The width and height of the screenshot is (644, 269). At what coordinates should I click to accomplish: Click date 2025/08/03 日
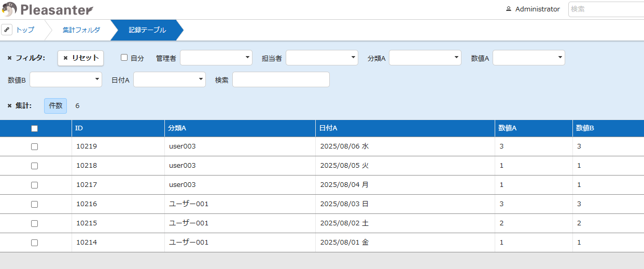tap(345, 204)
